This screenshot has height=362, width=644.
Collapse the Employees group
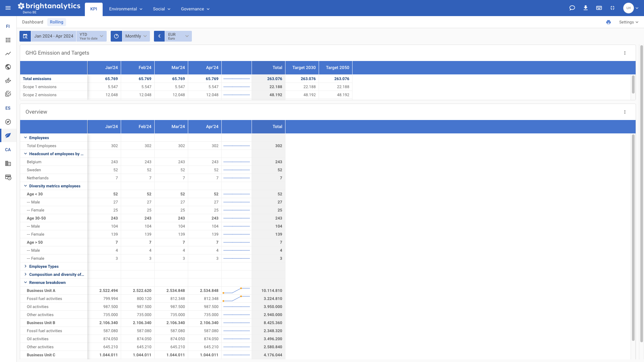[x=25, y=138]
